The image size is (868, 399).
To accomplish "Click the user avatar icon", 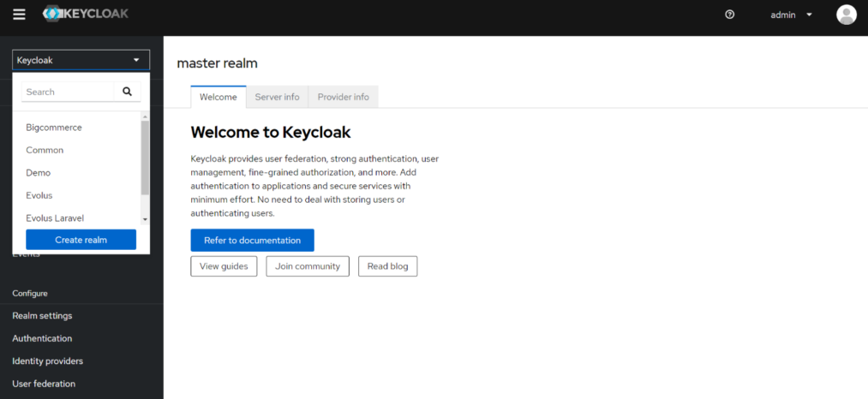I will 846,15.
